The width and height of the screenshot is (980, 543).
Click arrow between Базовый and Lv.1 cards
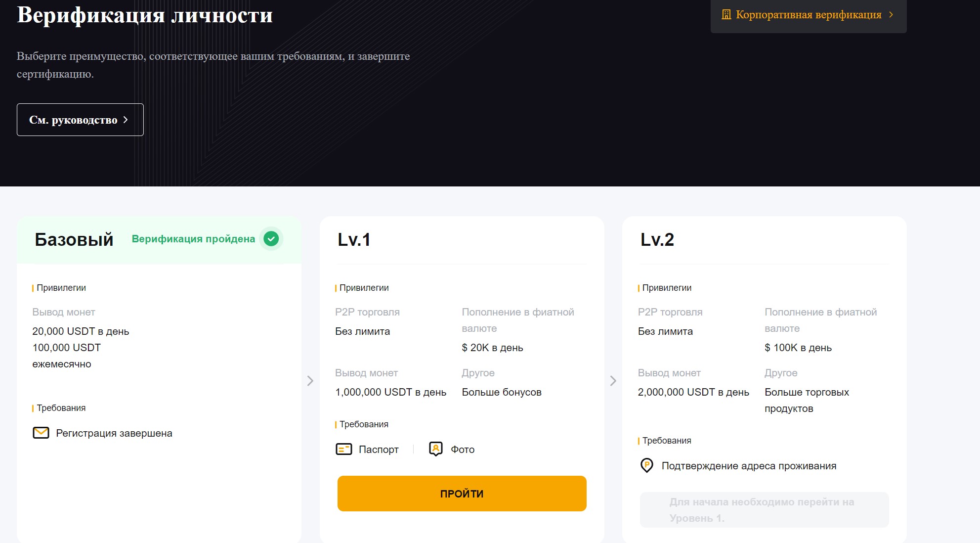tap(310, 381)
